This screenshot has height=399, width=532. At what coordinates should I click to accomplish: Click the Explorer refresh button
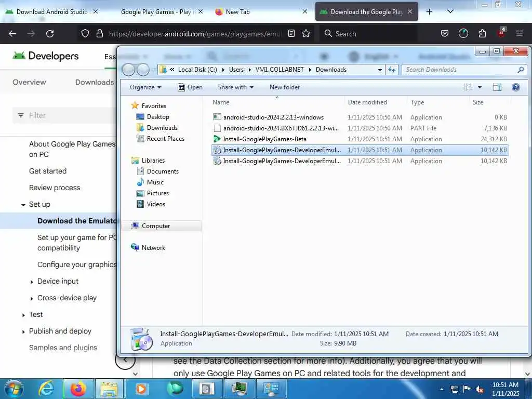click(392, 70)
